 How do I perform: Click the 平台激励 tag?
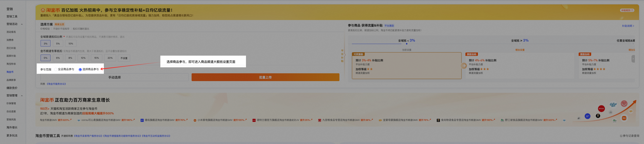point(389,26)
